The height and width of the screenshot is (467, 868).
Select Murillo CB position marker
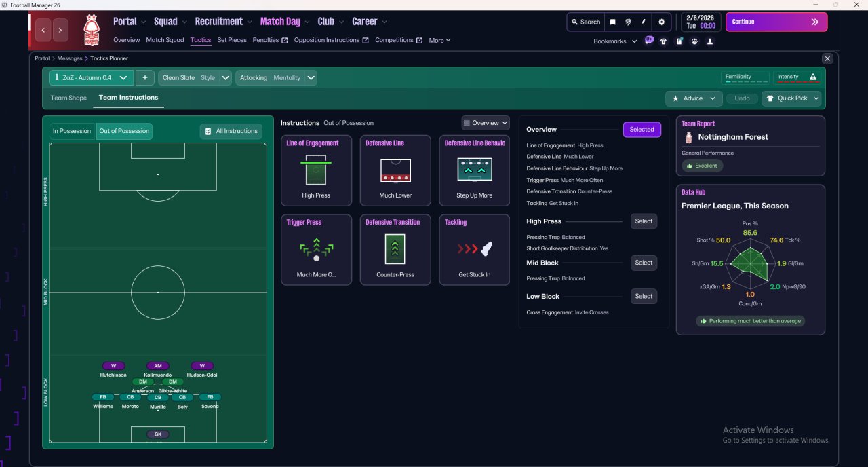coord(158,397)
